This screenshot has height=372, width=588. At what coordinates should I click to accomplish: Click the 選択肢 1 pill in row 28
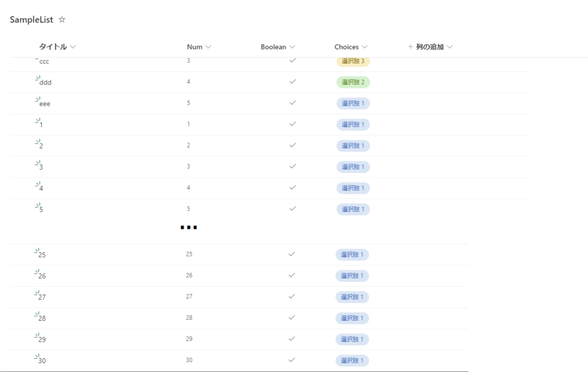tap(352, 319)
